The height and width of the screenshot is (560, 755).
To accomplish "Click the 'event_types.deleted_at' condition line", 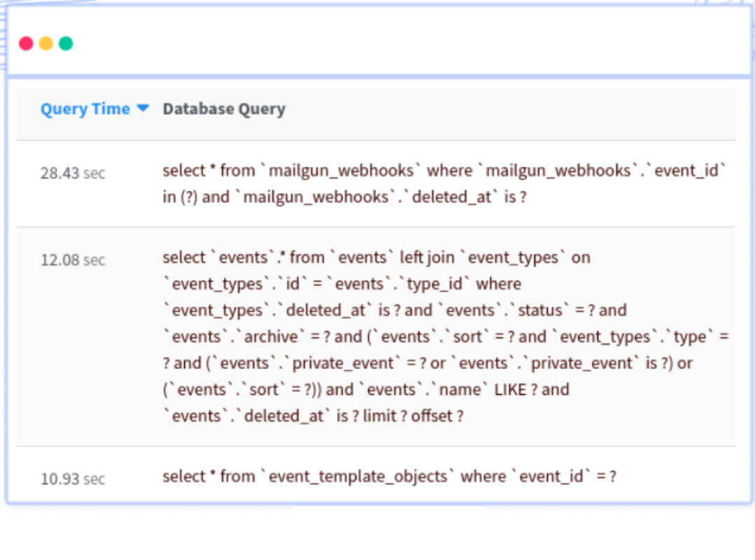I will (394, 310).
